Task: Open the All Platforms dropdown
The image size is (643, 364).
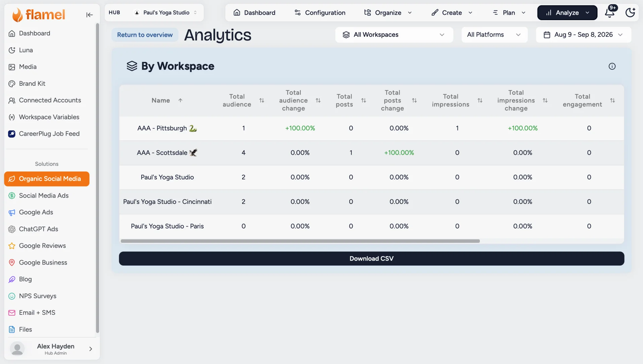Action: pyautogui.click(x=494, y=35)
